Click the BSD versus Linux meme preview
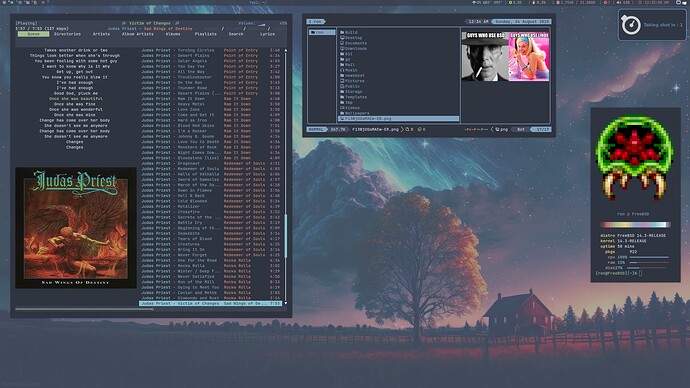The width and height of the screenshot is (690, 388). pyautogui.click(x=505, y=56)
